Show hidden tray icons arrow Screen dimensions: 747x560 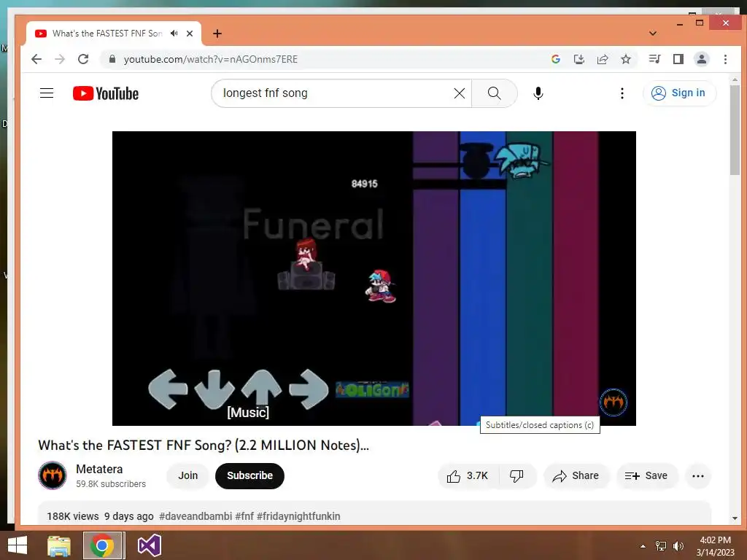643,546
